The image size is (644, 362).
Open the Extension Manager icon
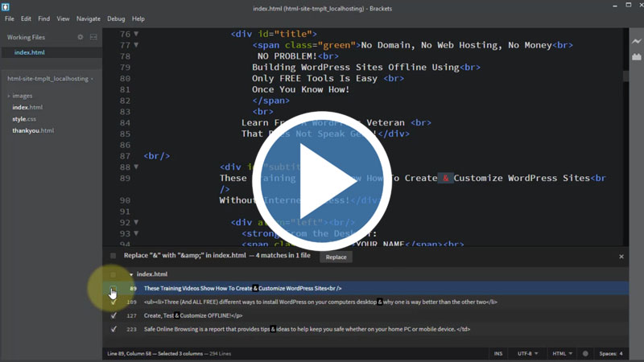[636, 57]
